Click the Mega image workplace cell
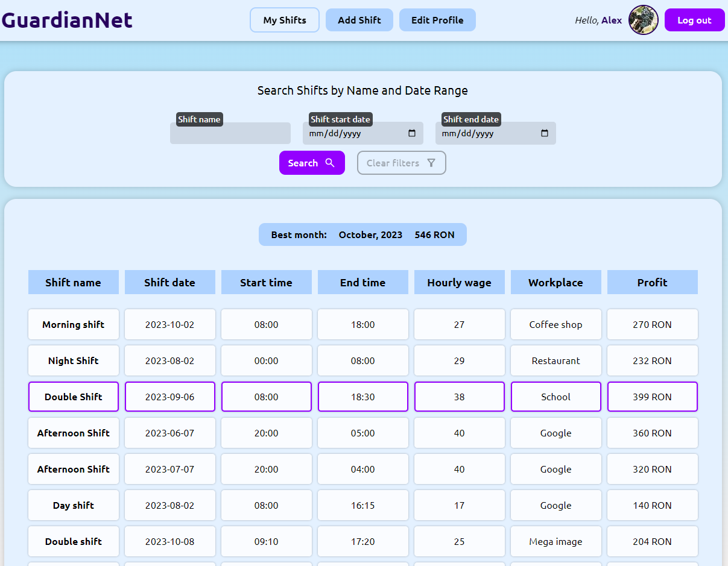 point(555,541)
